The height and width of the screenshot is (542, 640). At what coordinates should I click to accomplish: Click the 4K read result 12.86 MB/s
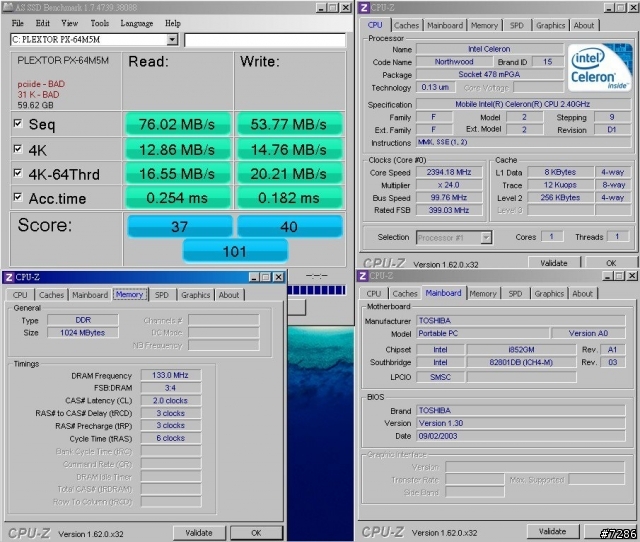click(x=177, y=150)
